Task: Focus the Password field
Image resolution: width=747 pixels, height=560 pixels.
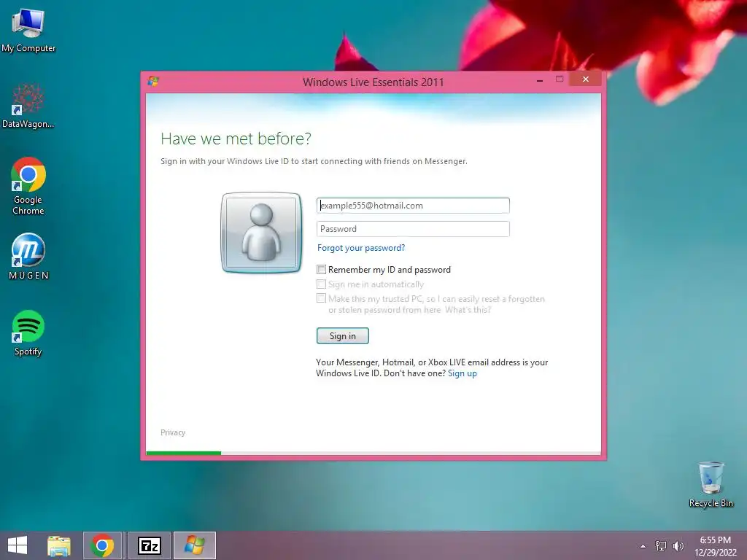Action: click(x=413, y=228)
